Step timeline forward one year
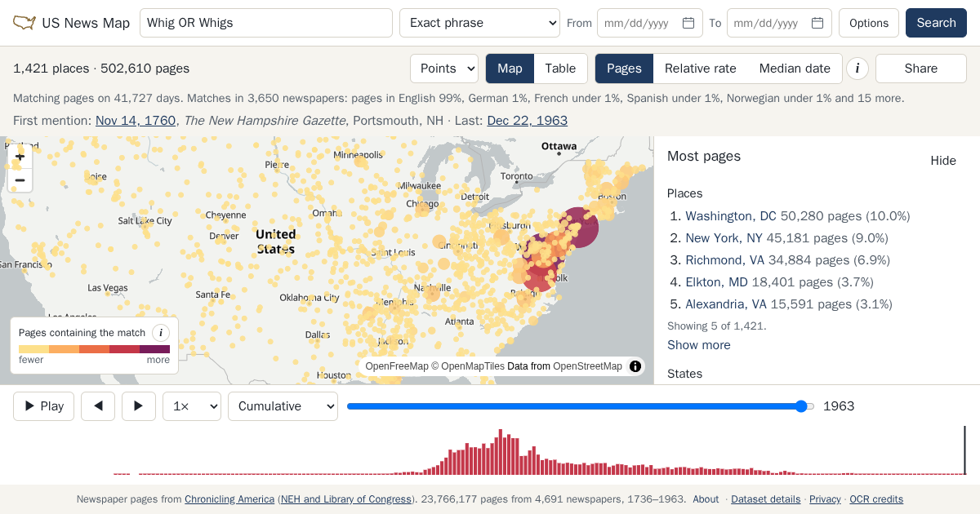 click(x=139, y=406)
